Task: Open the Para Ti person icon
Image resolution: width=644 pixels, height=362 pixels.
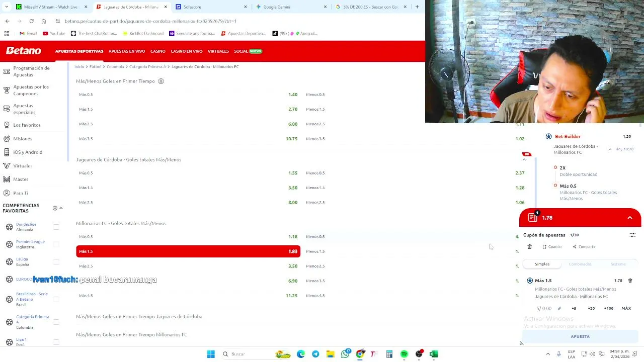Action: 7,193
